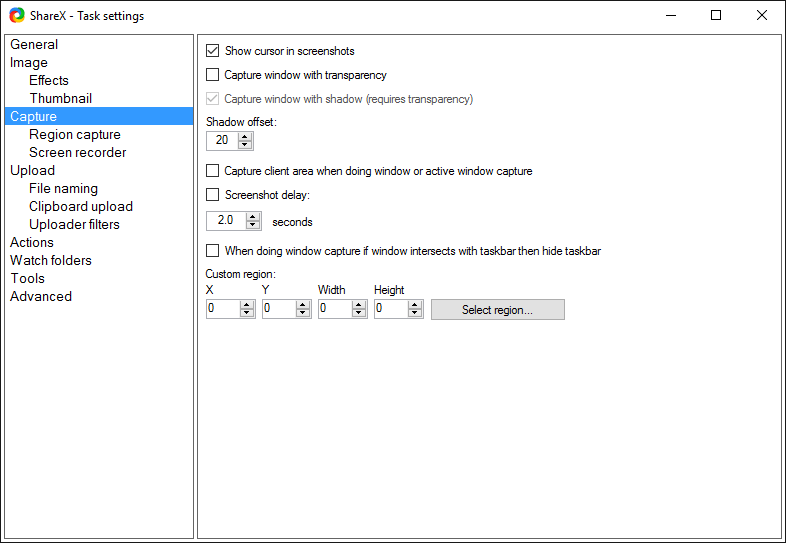Click the Select region... button
The image size is (786, 543).
[x=497, y=310]
